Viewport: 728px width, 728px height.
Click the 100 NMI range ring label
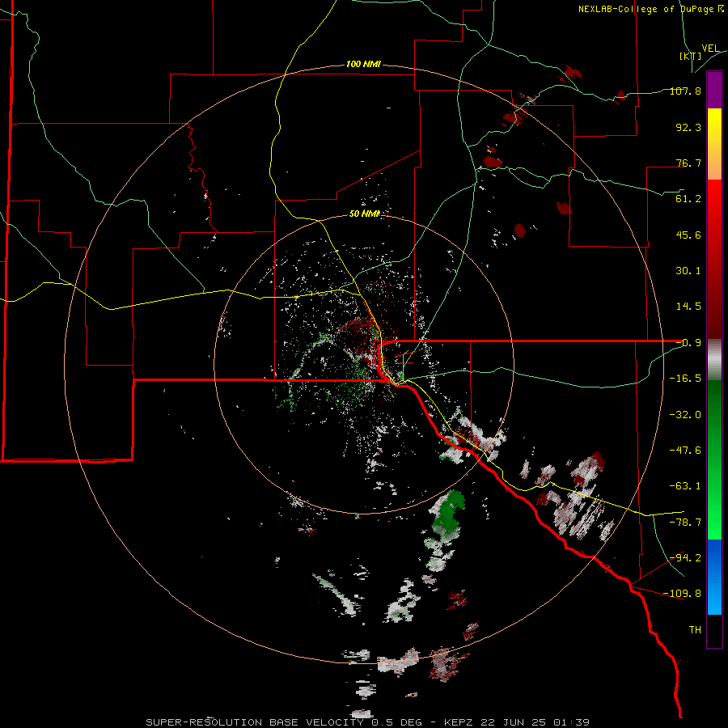(363, 64)
